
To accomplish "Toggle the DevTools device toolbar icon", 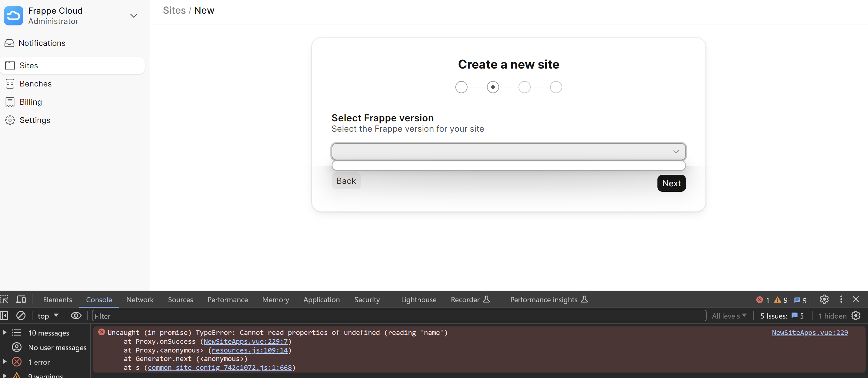I will (21, 299).
